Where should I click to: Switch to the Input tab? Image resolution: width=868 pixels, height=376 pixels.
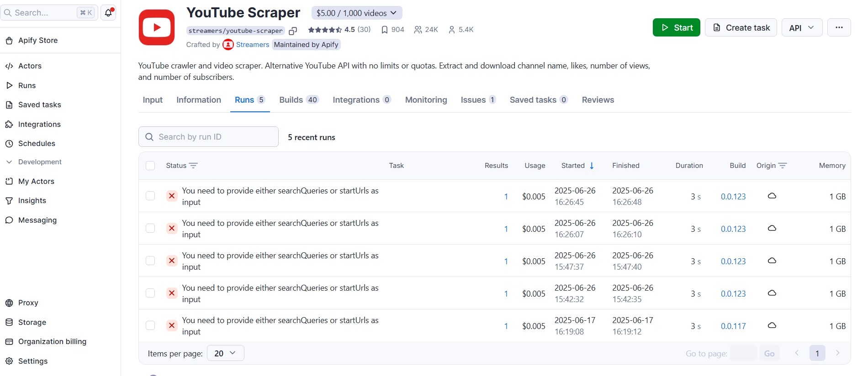(153, 100)
